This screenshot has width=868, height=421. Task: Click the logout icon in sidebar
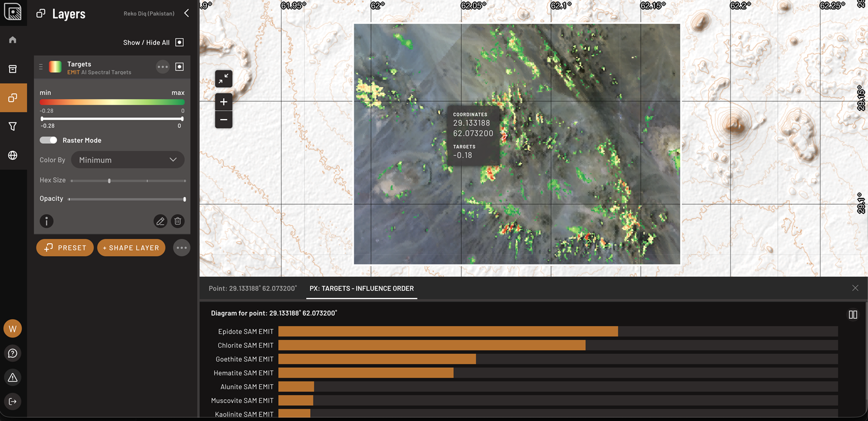pos(13,401)
